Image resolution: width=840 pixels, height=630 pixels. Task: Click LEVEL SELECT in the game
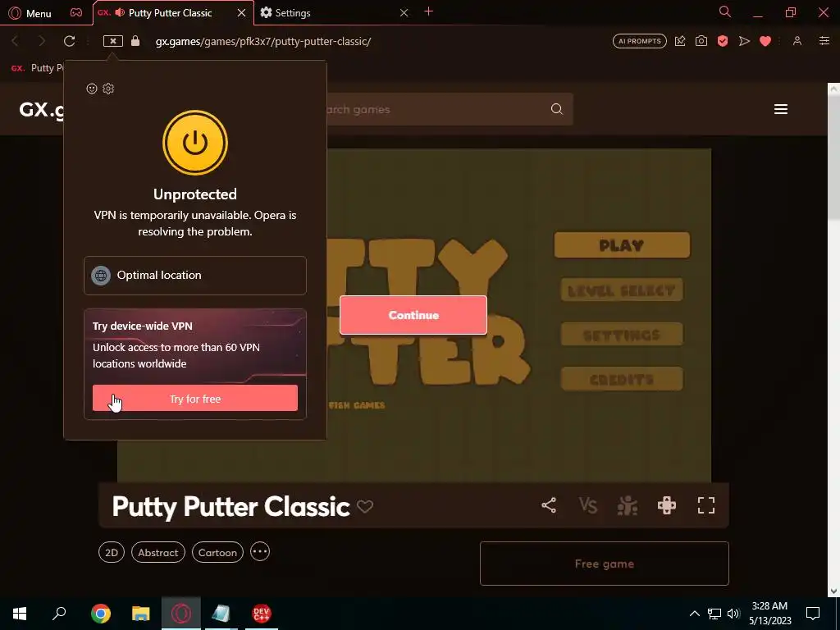click(x=622, y=290)
